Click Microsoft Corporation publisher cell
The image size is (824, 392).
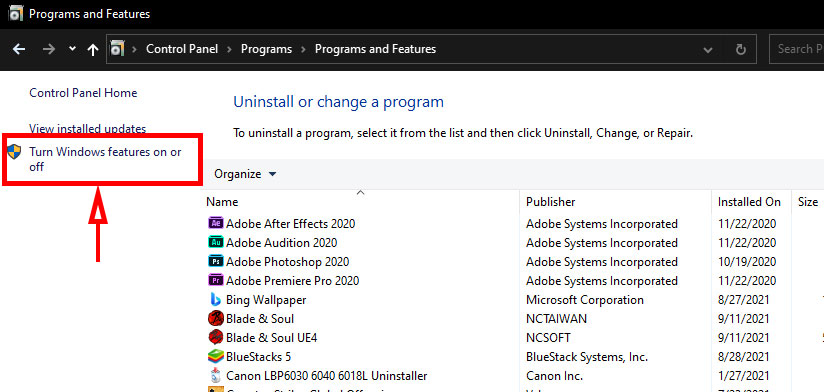tap(585, 300)
